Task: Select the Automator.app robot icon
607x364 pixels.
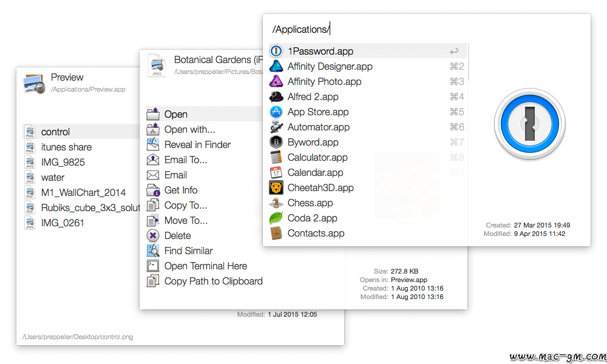Action: tap(276, 127)
